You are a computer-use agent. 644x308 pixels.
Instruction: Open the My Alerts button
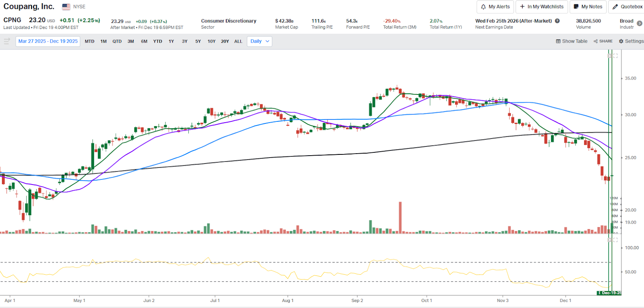click(495, 7)
